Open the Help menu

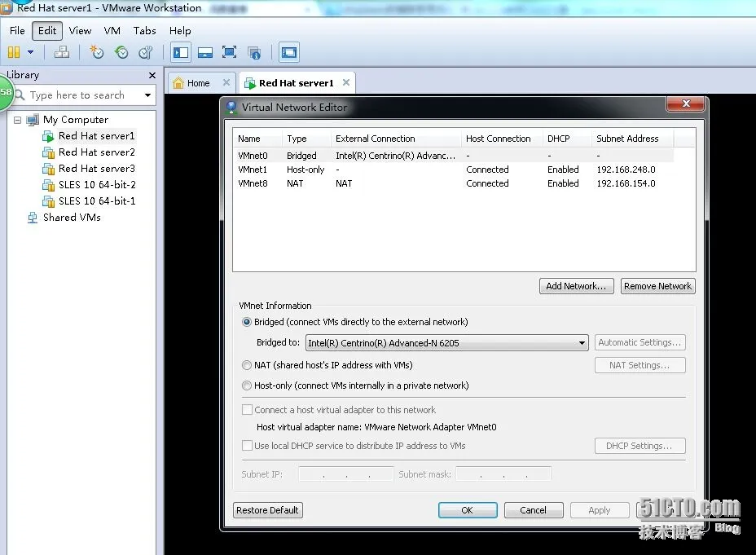(180, 31)
